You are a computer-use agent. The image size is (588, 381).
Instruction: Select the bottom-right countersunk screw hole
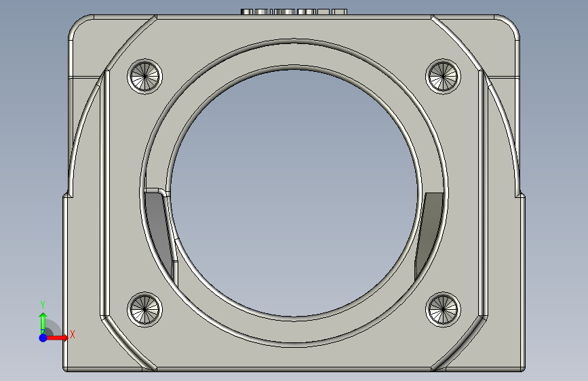pyautogui.click(x=444, y=310)
